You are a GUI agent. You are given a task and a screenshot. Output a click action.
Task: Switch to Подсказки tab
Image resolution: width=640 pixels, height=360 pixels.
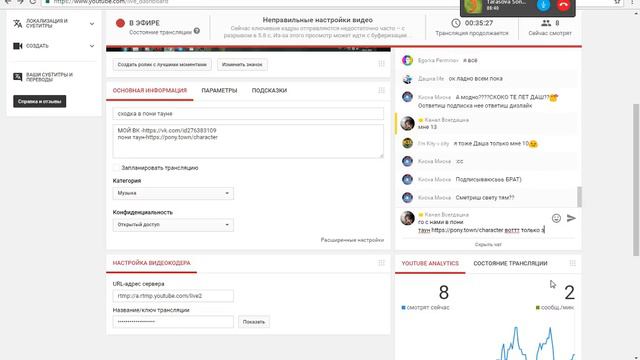(x=269, y=91)
